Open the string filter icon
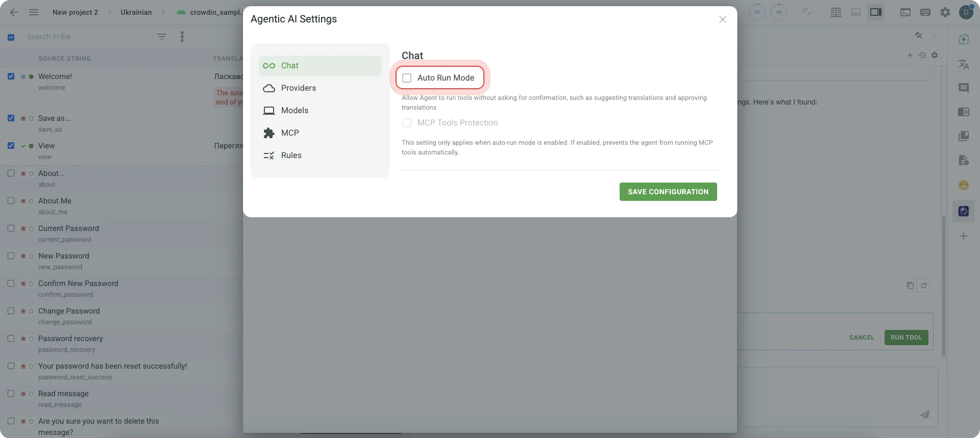980x438 pixels. (162, 37)
